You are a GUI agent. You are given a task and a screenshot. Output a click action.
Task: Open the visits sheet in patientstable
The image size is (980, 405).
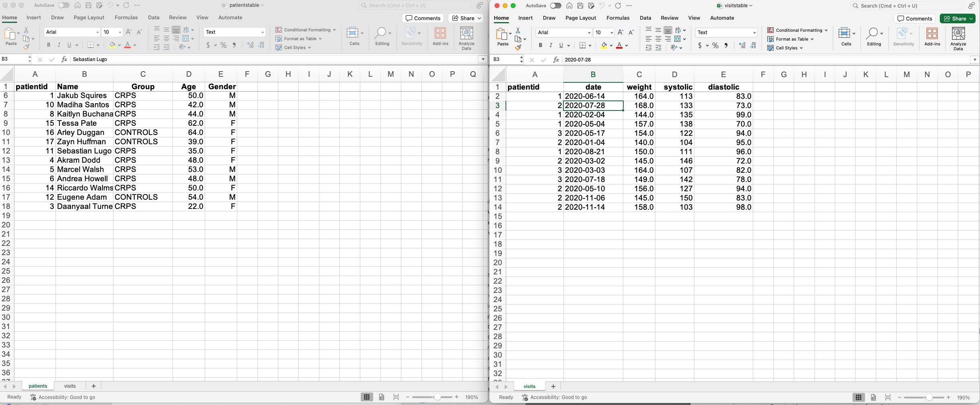tap(70, 386)
